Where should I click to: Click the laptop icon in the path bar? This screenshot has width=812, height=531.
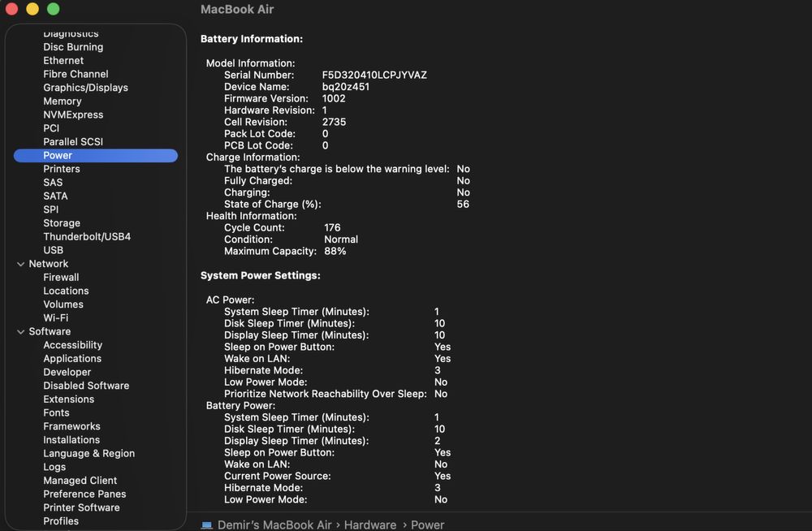click(207, 525)
